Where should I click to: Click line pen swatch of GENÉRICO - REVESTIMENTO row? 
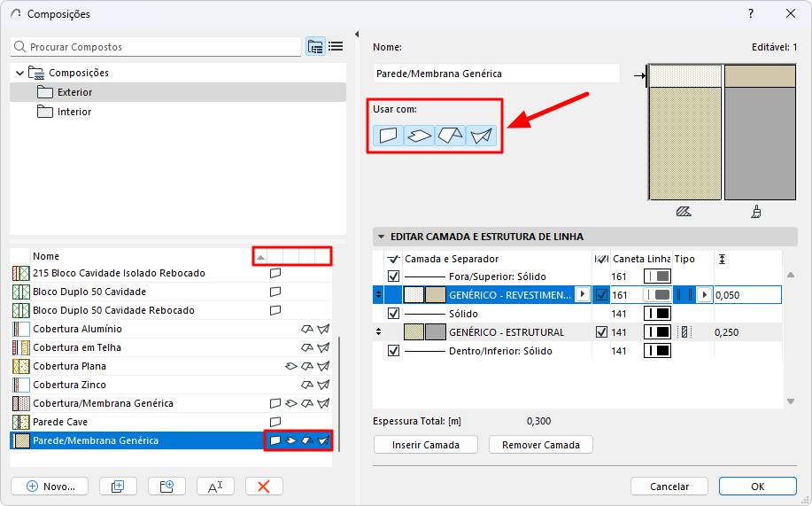[657, 295]
